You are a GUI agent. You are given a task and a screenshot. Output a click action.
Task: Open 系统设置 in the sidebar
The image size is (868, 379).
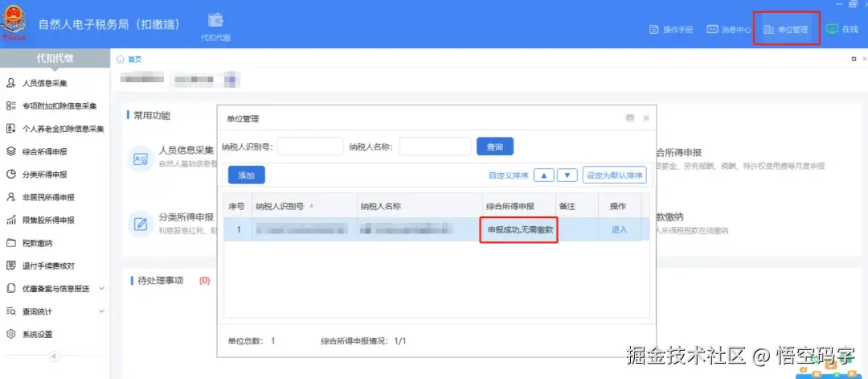click(x=38, y=334)
